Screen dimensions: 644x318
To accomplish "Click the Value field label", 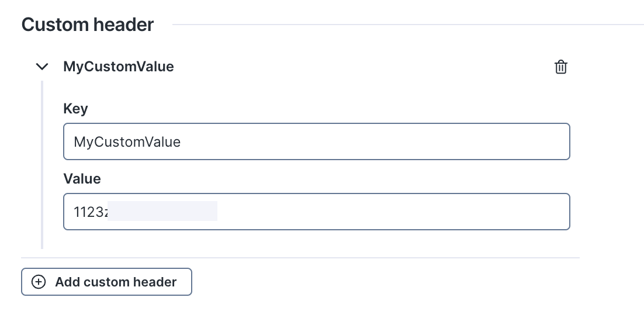I will (x=82, y=179).
